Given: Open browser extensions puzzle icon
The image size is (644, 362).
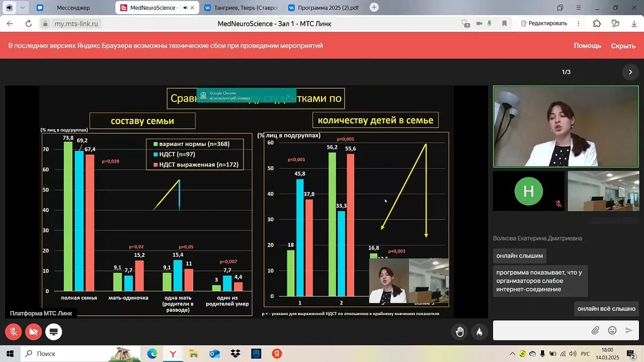Looking at the screenshot, I should 597,23.
